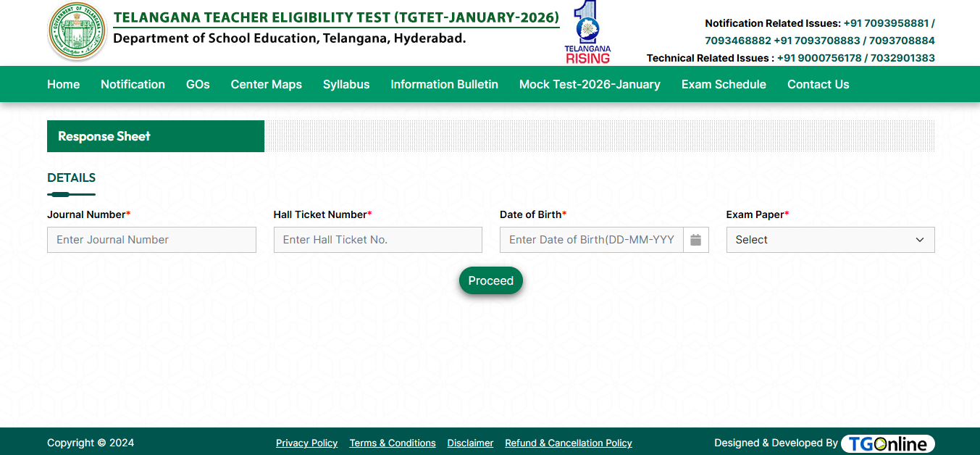Click the Enter Journal Number input field
Screen dimensions: 980x455
pos(151,239)
